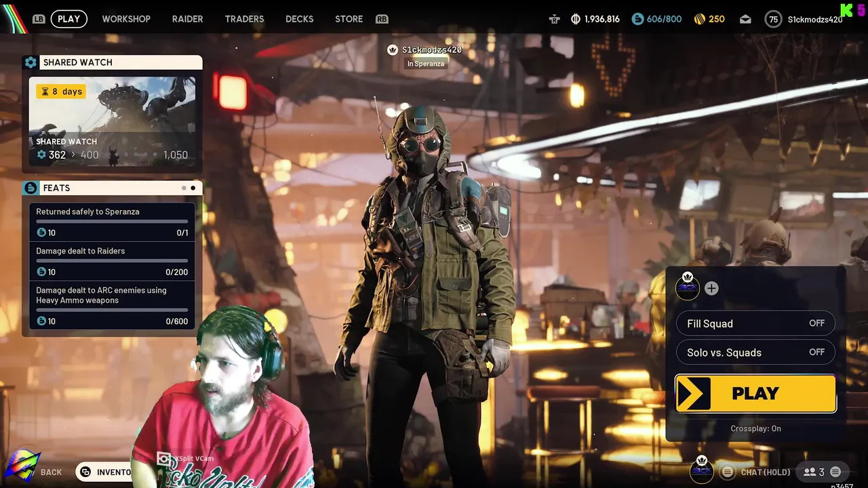The image size is (868, 488).
Task: Select the Damage dealt to Raiders feat
Action: pyautogui.click(x=112, y=261)
